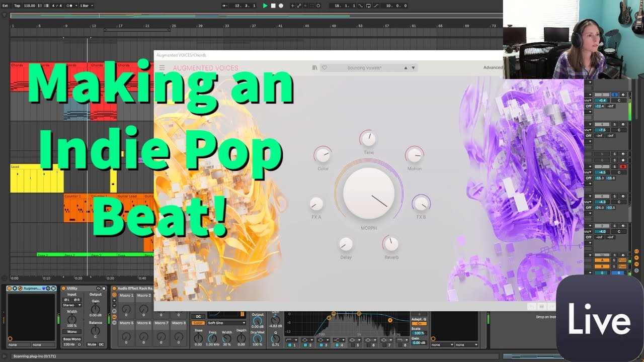This screenshot has width=644, height=362.
Task: Open the Soft Sine curve type dropdown
Action: (x=226, y=323)
